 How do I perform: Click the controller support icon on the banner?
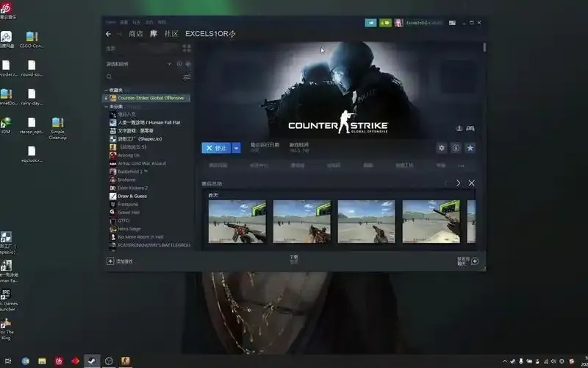point(470,128)
